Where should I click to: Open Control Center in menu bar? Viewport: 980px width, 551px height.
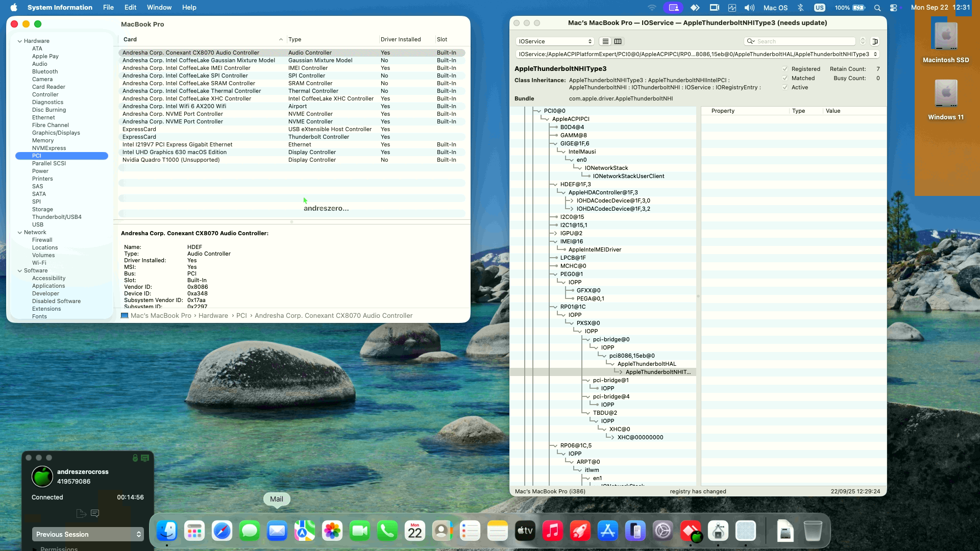pyautogui.click(x=894, y=8)
